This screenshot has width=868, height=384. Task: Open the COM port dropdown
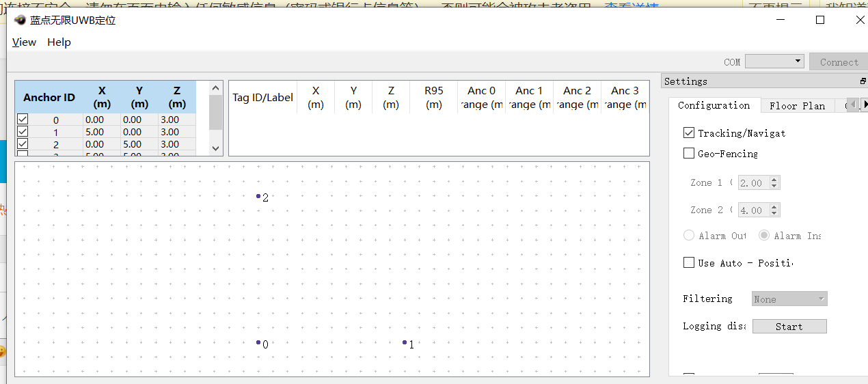(x=774, y=61)
